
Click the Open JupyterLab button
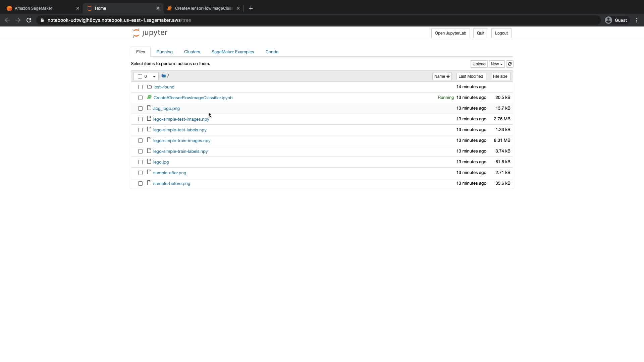coord(450,33)
